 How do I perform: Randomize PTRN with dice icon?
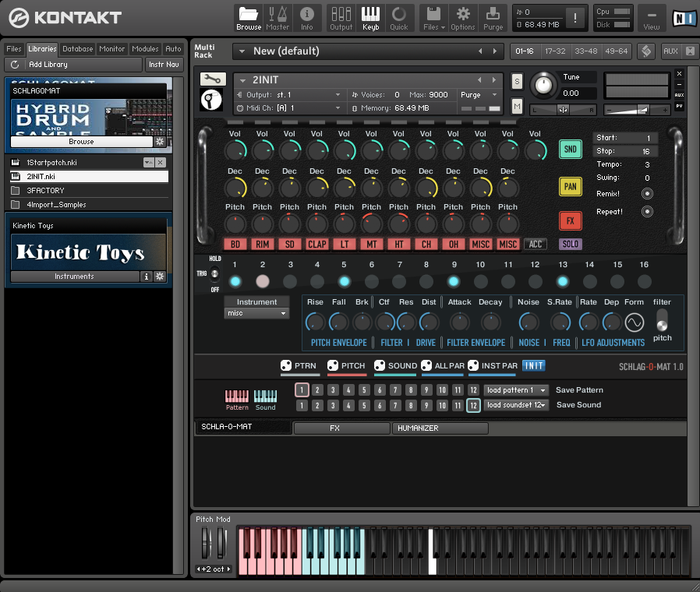point(286,365)
